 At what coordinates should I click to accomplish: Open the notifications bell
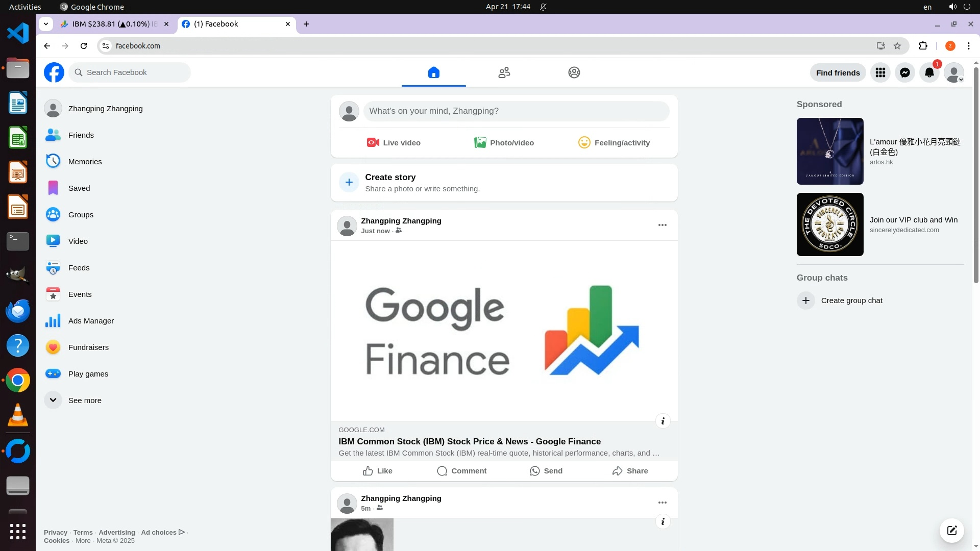tap(929, 72)
